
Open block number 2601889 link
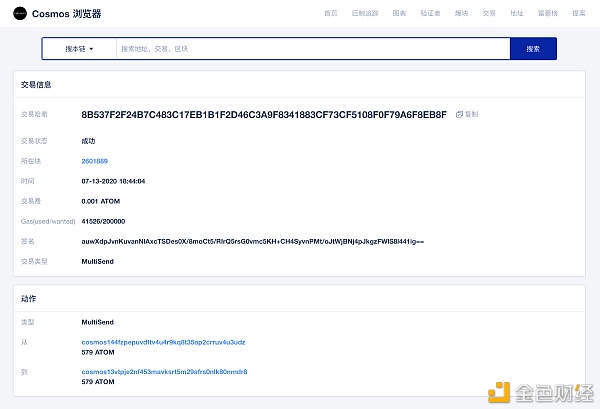tap(95, 161)
